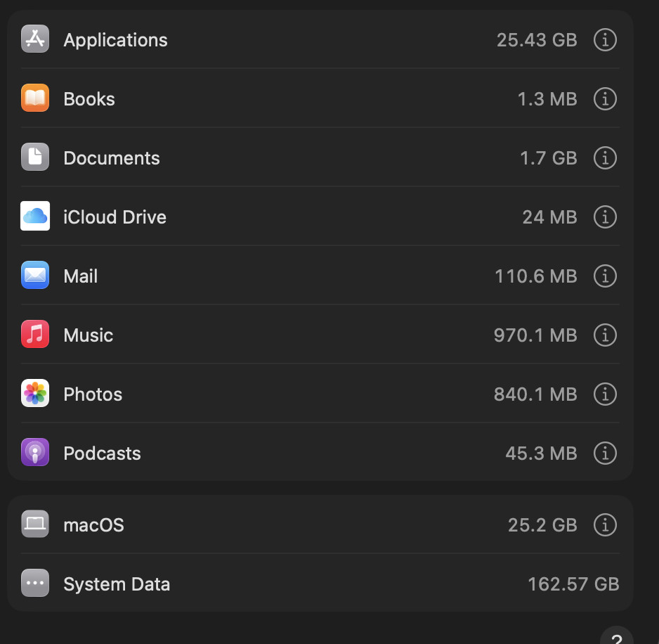
Task: Click the colorful Photos flower icon
Action: click(x=35, y=394)
